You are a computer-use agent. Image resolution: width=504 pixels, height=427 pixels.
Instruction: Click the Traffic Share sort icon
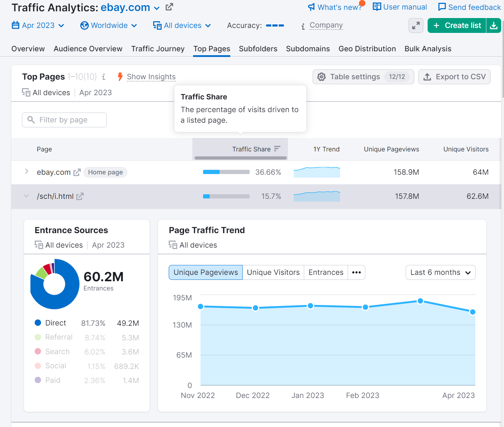tap(277, 149)
